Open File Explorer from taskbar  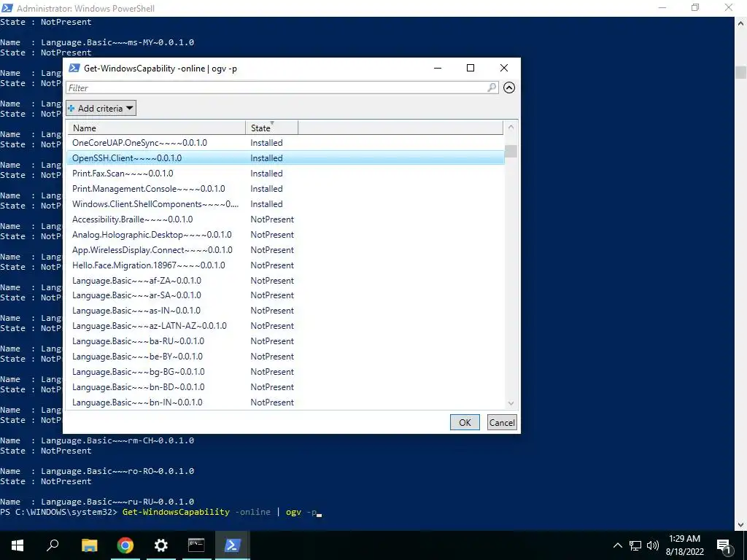pos(89,545)
